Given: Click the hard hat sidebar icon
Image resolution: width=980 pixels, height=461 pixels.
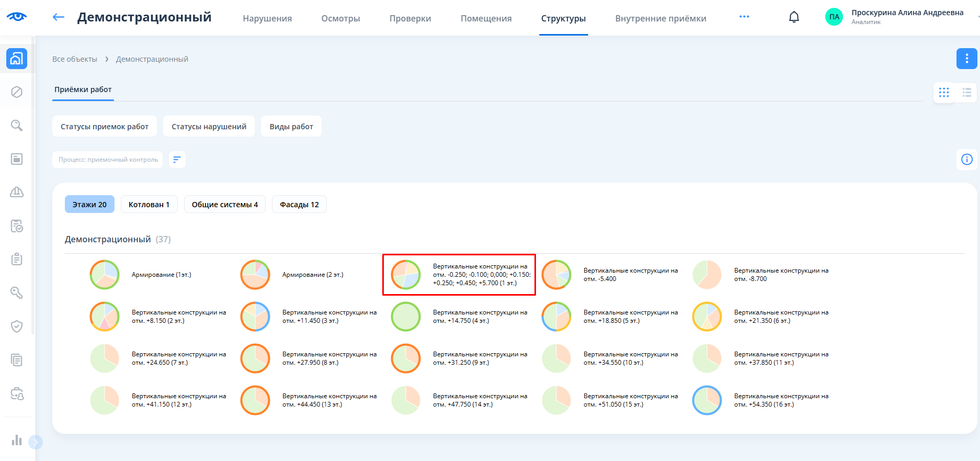Looking at the screenshot, I should click(x=17, y=193).
